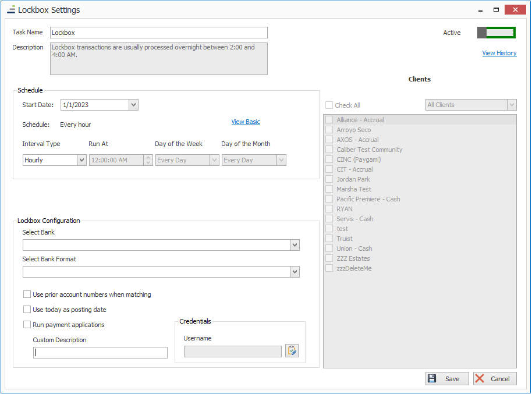Image resolution: width=532 pixels, height=394 pixels.
Task: Click the Task Name text field
Action: [x=158, y=33]
